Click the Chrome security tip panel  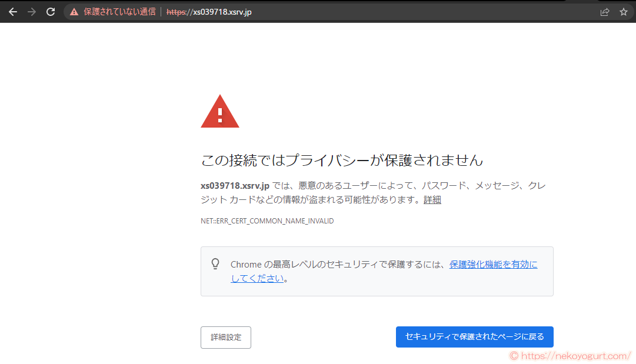coord(377,271)
